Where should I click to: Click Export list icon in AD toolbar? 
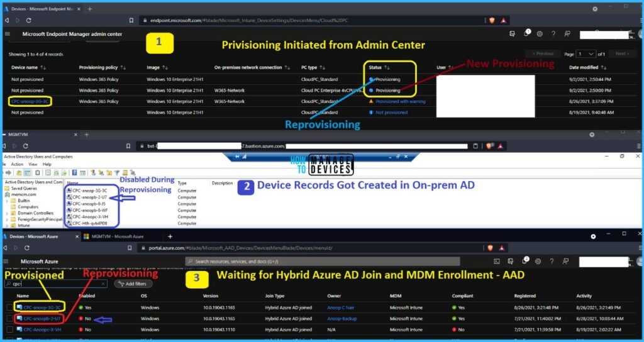(64, 173)
